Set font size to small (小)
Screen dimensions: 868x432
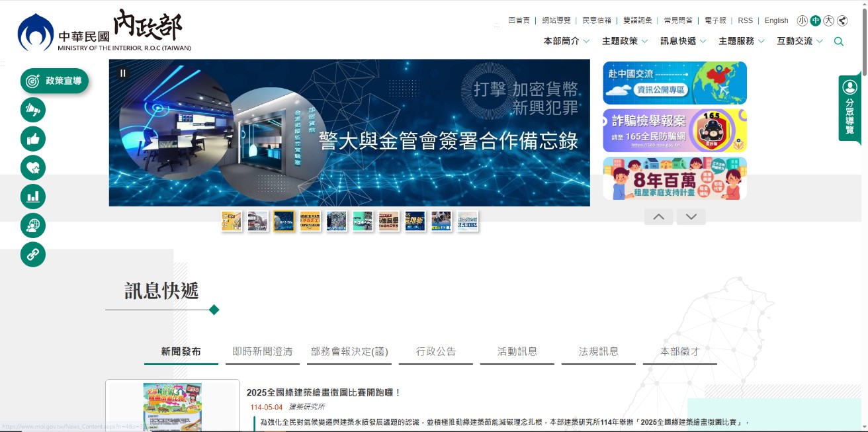[x=803, y=21]
